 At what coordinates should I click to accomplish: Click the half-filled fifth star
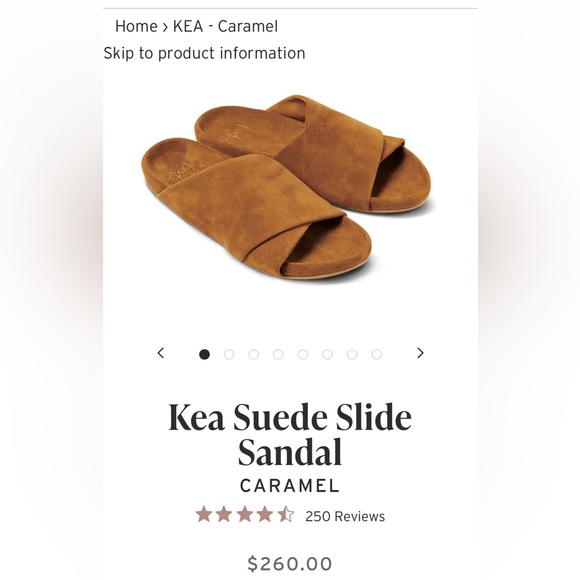point(286,515)
